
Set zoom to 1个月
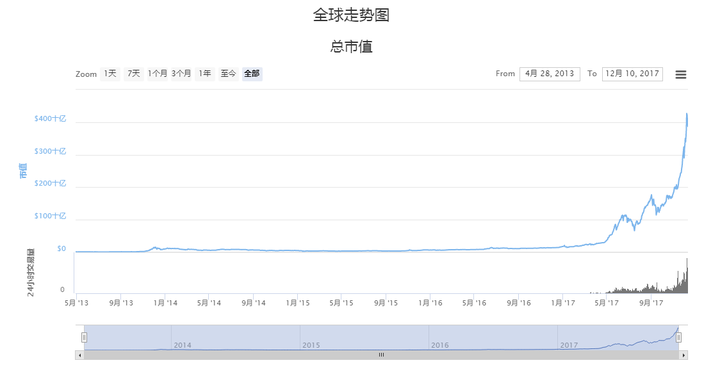158,73
